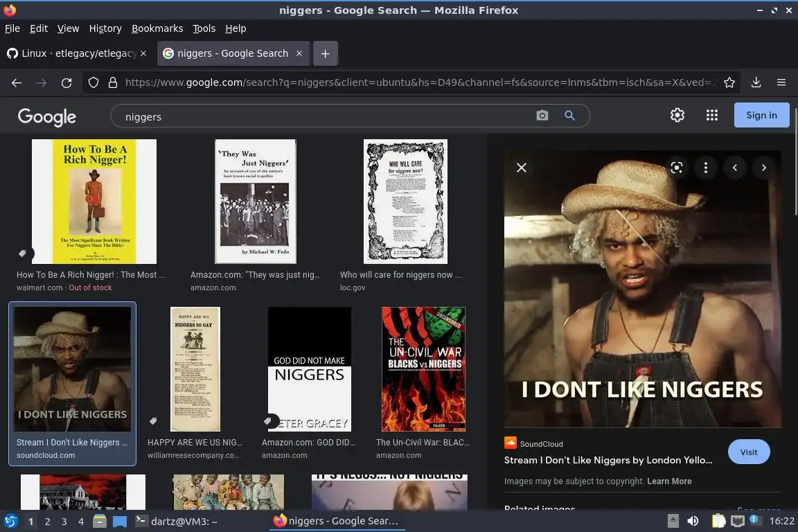Open the soundcloud.com source link under thumbnail
Image resolution: width=798 pixels, height=532 pixels.
coord(45,455)
